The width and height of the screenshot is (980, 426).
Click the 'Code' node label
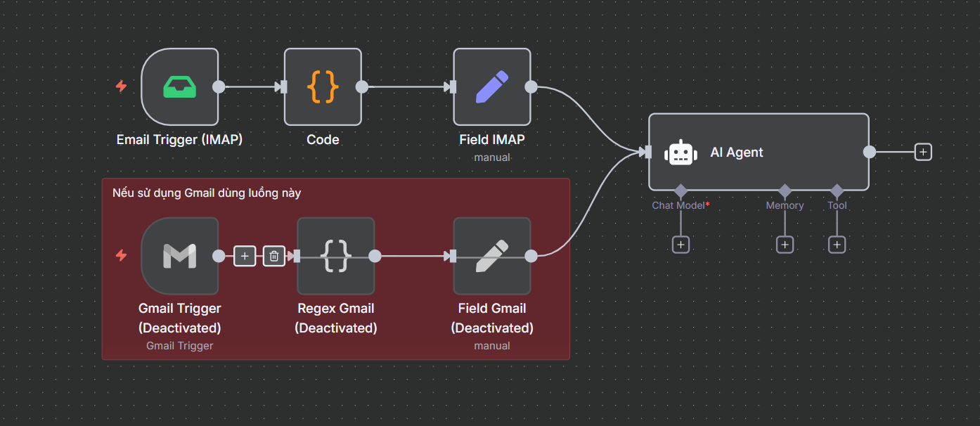point(323,140)
